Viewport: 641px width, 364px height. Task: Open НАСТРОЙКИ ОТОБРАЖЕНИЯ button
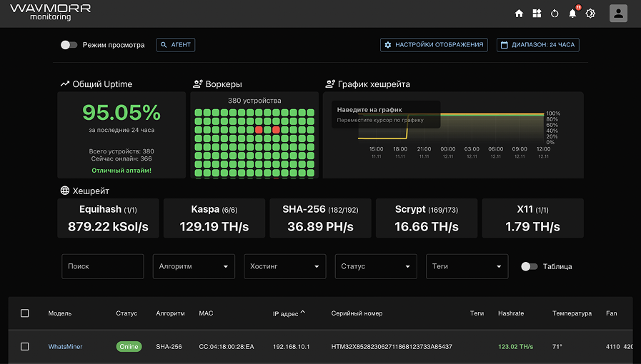point(434,45)
